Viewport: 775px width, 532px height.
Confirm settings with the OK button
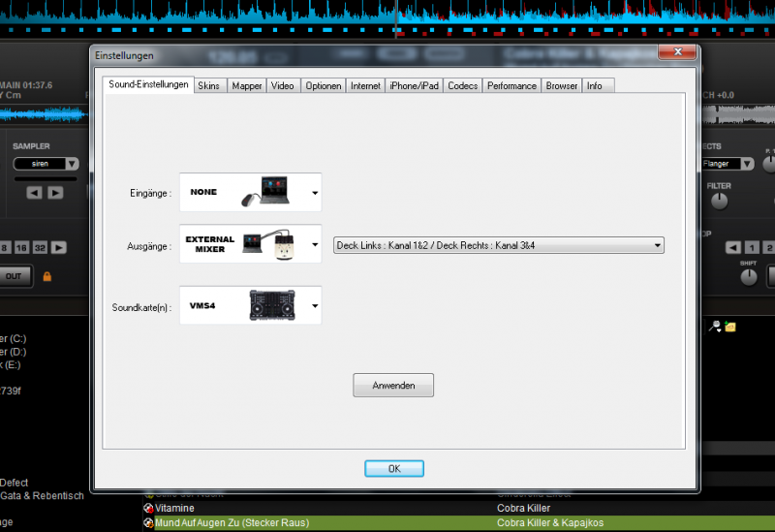tap(394, 469)
